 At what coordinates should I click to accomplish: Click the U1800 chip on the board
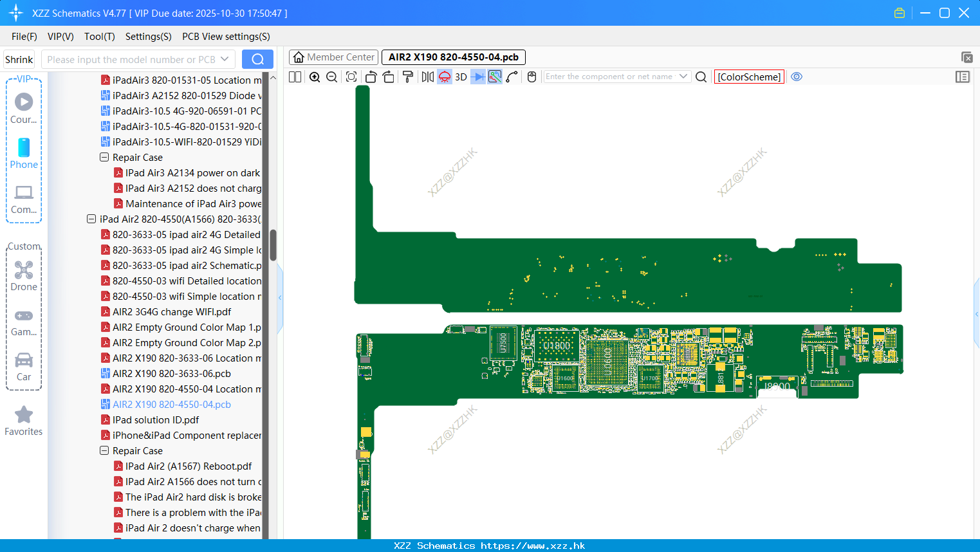click(557, 346)
